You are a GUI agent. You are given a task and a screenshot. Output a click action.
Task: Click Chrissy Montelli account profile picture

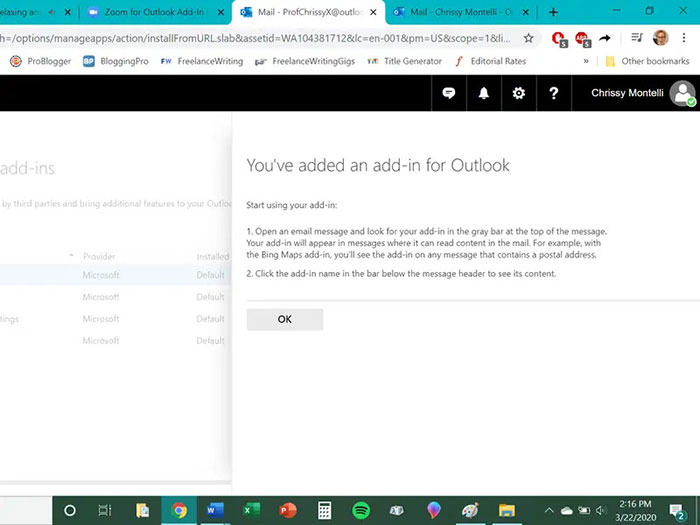point(683,93)
